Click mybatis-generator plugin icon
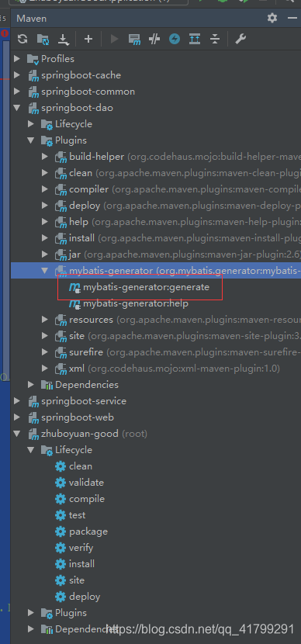301x644 pixels. [61, 271]
